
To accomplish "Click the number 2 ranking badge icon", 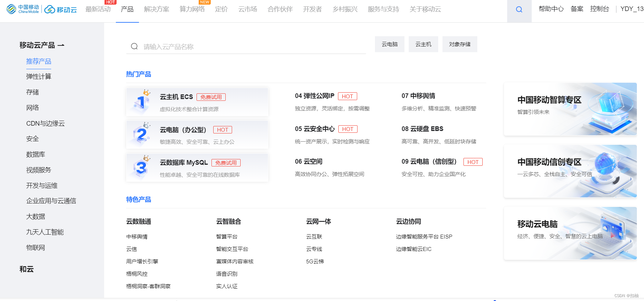I will [x=141, y=135].
